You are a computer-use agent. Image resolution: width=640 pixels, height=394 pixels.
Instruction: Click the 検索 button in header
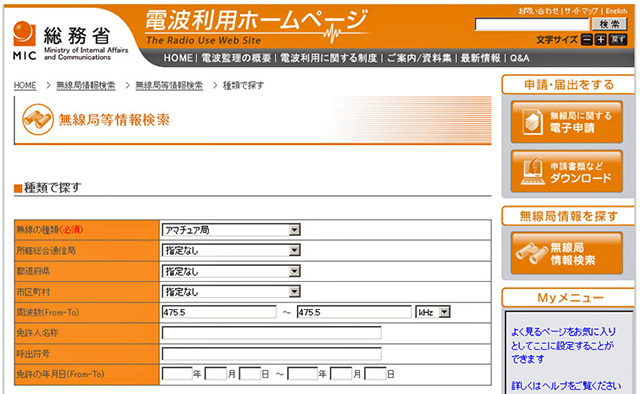609,24
